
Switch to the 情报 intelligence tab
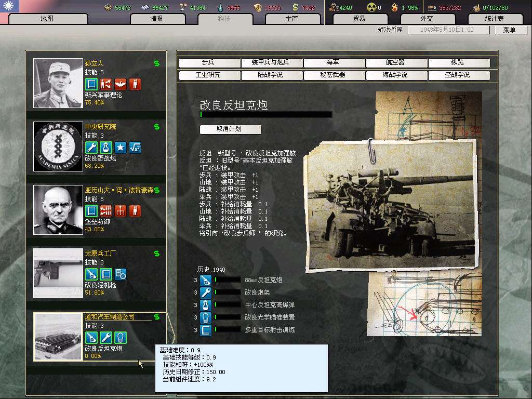[x=157, y=19]
